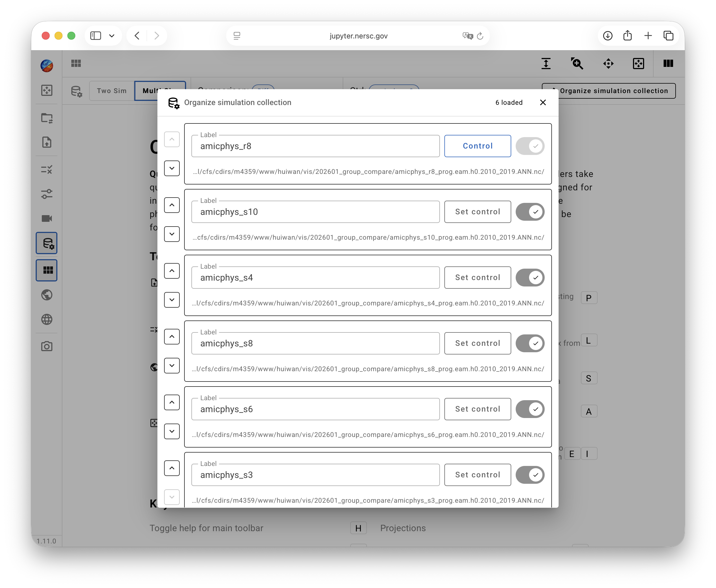Click the wireframe globe icon in sidebar
Image resolution: width=716 pixels, height=588 pixels.
coord(47,319)
